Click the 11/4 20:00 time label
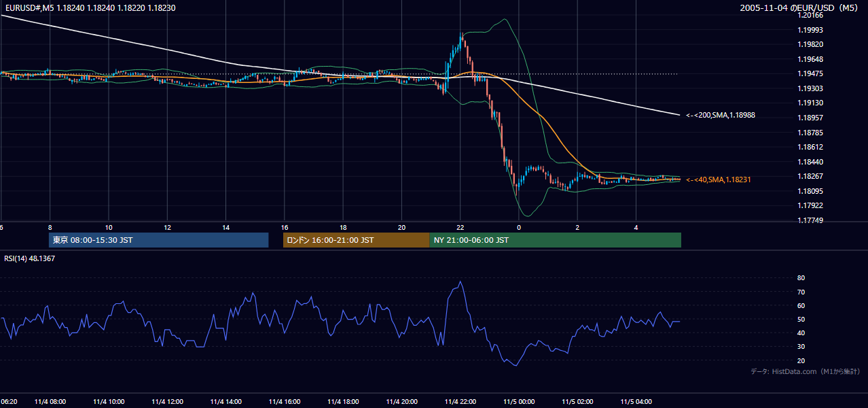868x408 pixels. [x=402, y=402]
